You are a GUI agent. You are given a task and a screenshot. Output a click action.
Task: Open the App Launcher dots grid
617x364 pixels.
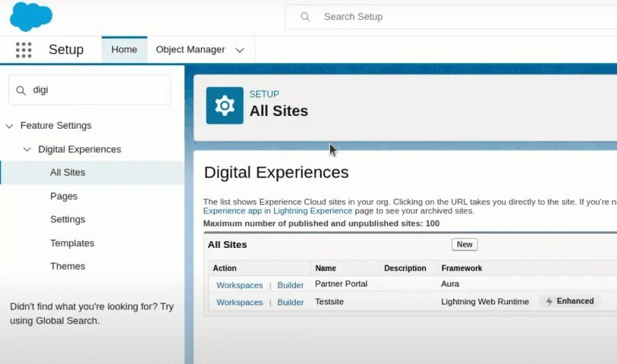point(24,50)
